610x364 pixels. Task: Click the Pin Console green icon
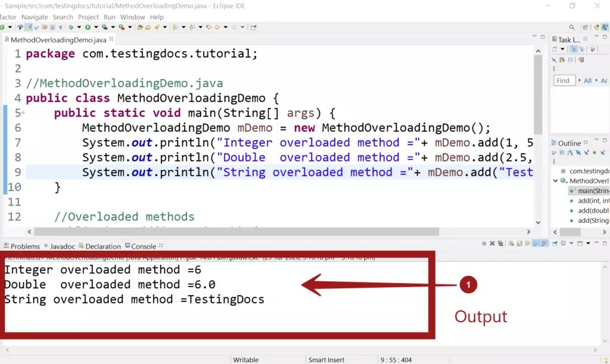point(555,244)
